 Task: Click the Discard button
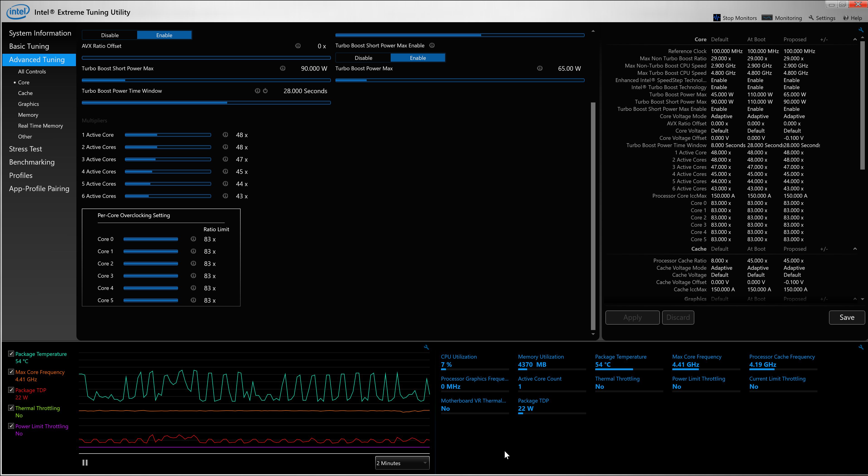678,317
